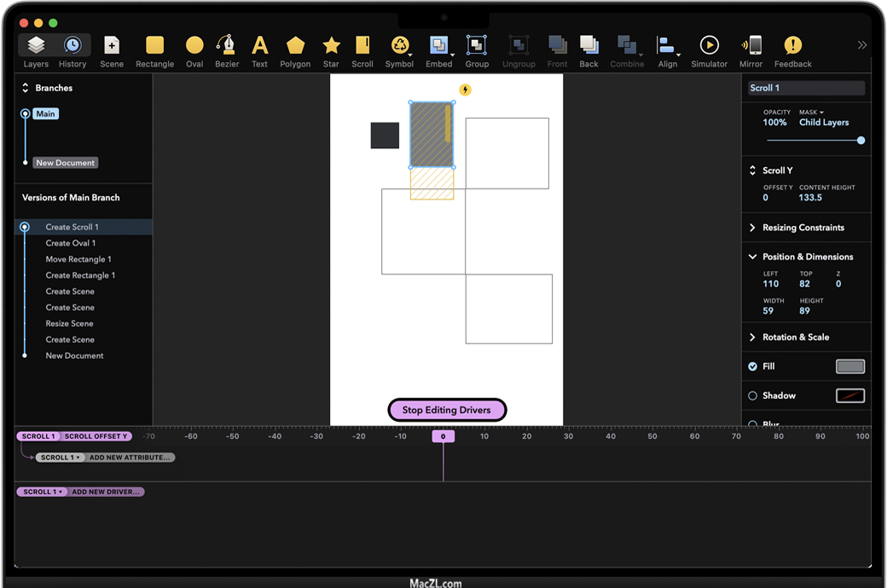Uncheck the Fill checkbox

[x=752, y=366]
